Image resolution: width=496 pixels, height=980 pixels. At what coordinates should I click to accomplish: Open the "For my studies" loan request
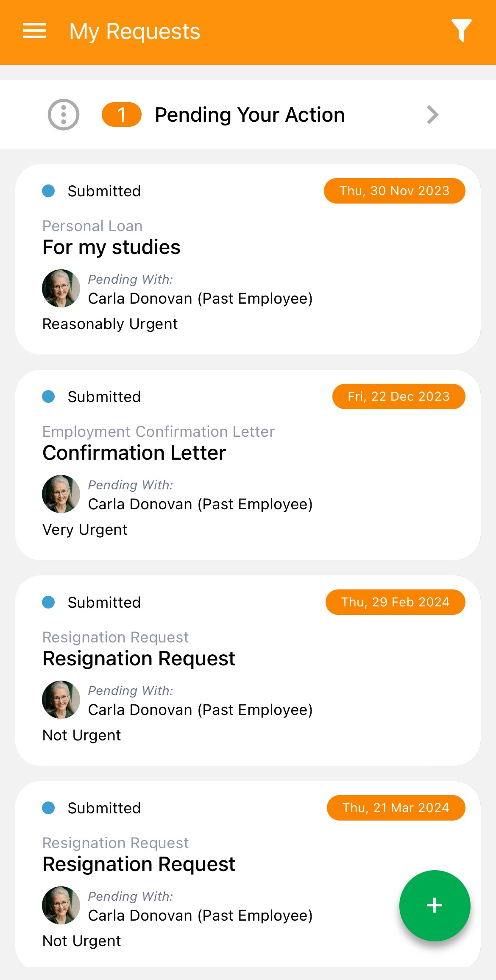pos(111,247)
